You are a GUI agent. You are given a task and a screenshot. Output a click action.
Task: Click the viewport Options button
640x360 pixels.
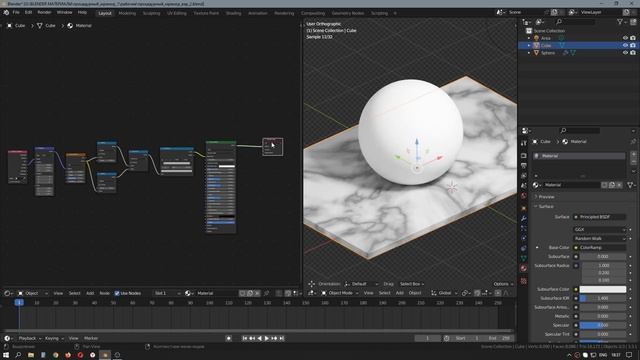click(503, 284)
